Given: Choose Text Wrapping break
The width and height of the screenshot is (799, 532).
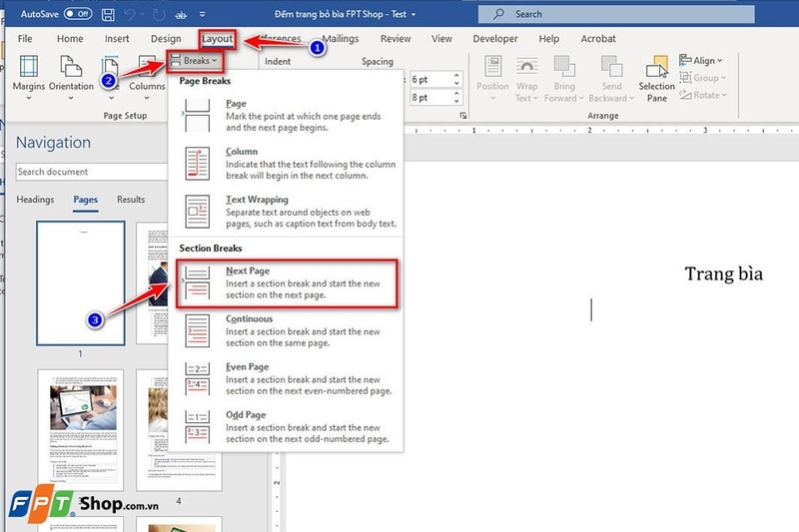Looking at the screenshot, I should pos(286,212).
